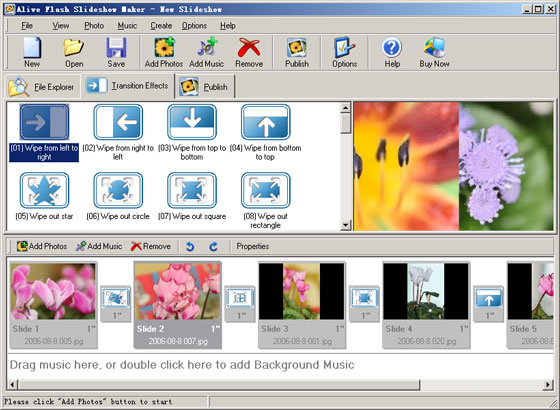
Task: Click the large Add Music toolbar icon
Action: point(206,52)
